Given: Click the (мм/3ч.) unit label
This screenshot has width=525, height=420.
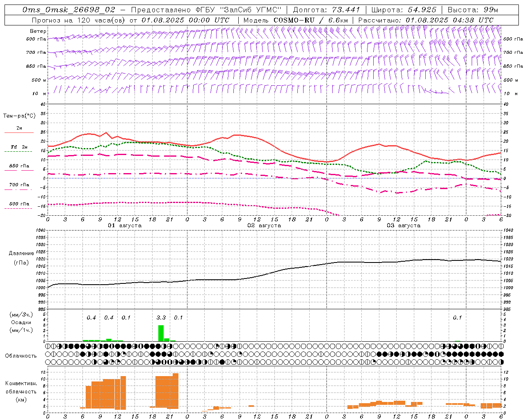Looking at the screenshot, I should (21, 315).
